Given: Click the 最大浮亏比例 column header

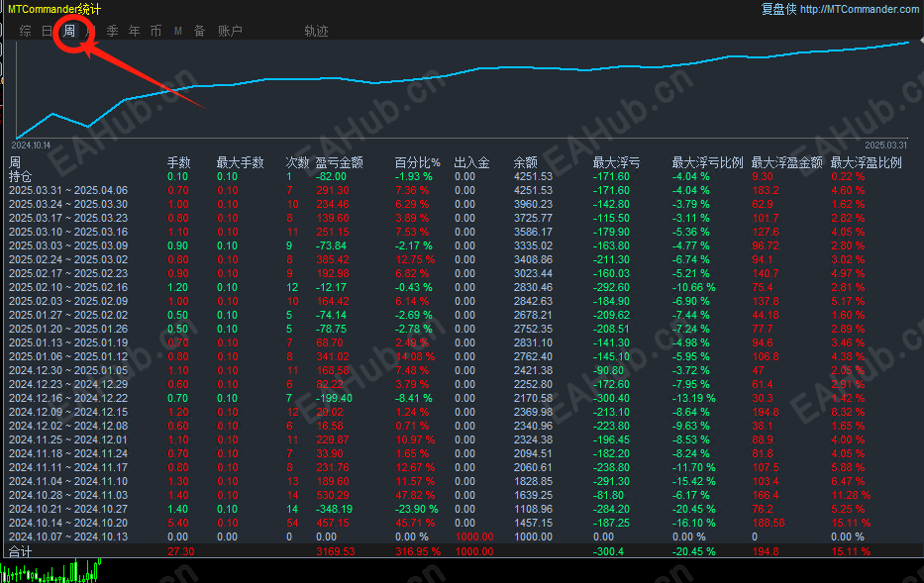Looking at the screenshot, I should click(707, 162).
